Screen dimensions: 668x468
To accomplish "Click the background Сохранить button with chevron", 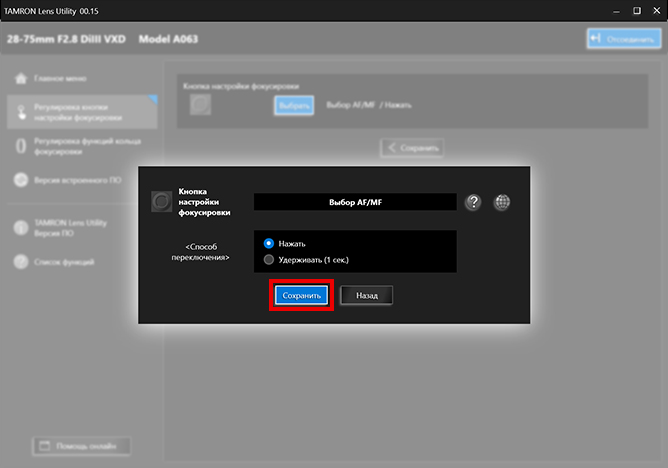I will point(411,148).
